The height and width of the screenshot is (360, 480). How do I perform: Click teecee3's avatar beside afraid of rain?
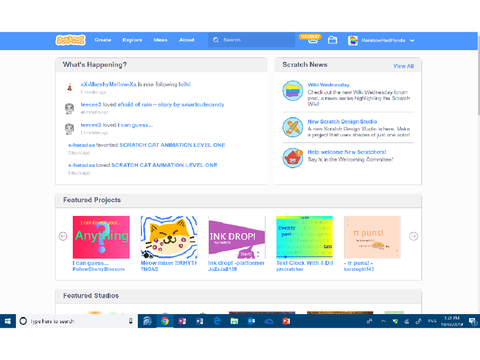(69, 109)
